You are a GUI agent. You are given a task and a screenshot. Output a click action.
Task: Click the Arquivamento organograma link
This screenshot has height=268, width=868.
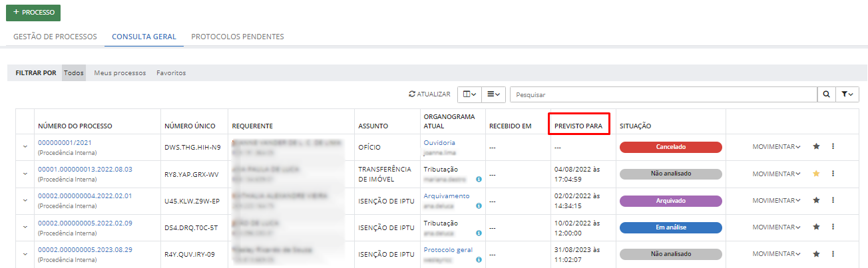pyautogui.click(x=447, y=196)
